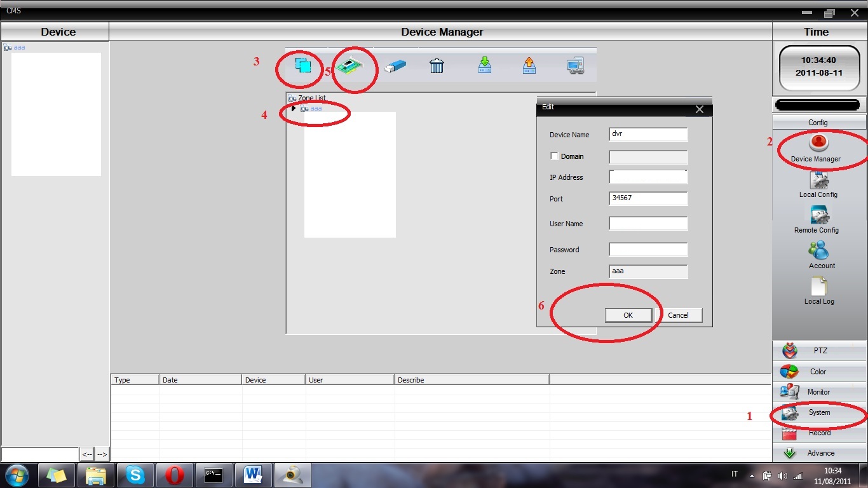Select the System tab in sidebar
Screen dimensions: 868x488
818,412
